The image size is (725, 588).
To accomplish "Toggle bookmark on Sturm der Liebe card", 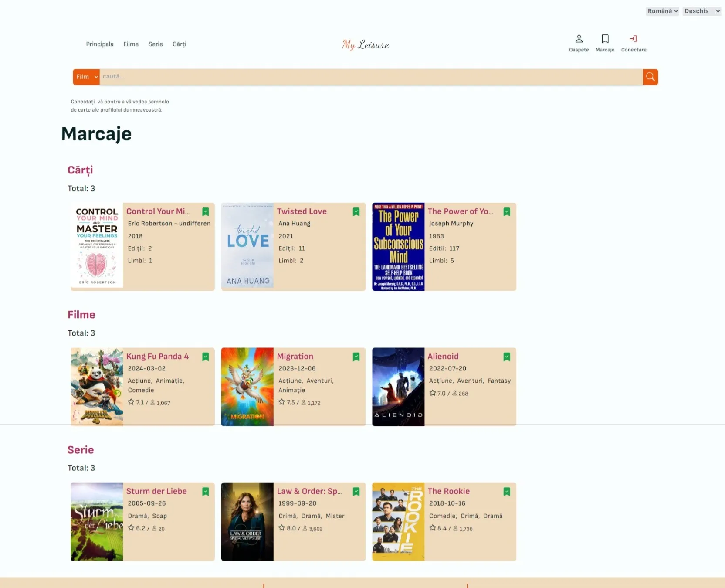I will 206,492.
